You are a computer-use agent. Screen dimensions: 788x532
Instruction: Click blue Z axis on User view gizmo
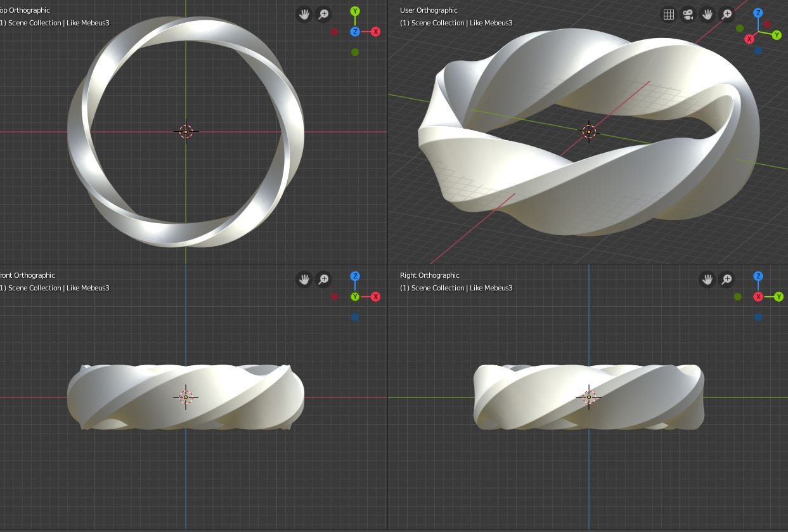click(758, 13)
